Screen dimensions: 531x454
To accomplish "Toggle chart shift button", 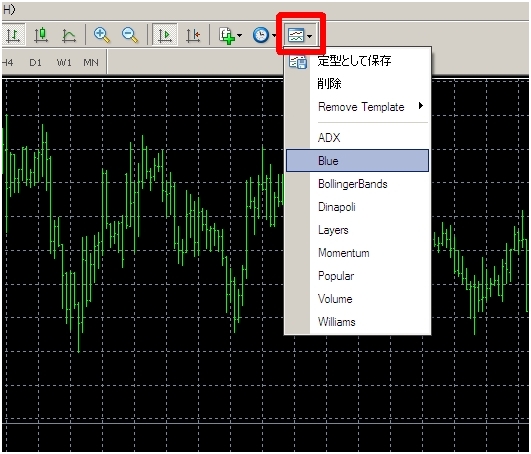I will [193, 35].
